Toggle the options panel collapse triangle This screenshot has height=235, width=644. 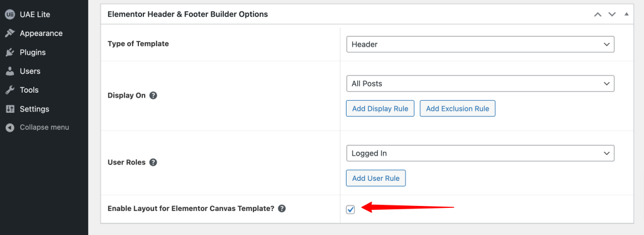coord(626,14)
